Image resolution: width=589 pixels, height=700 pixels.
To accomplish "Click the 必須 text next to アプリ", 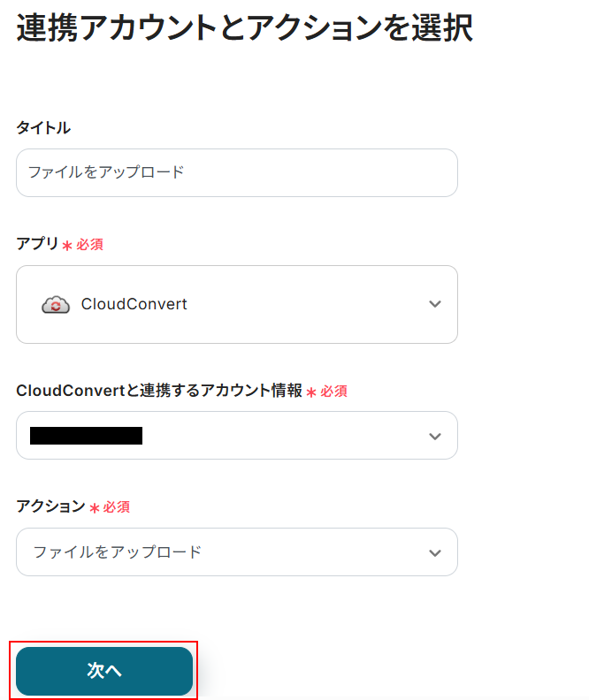I will (89, 245).
